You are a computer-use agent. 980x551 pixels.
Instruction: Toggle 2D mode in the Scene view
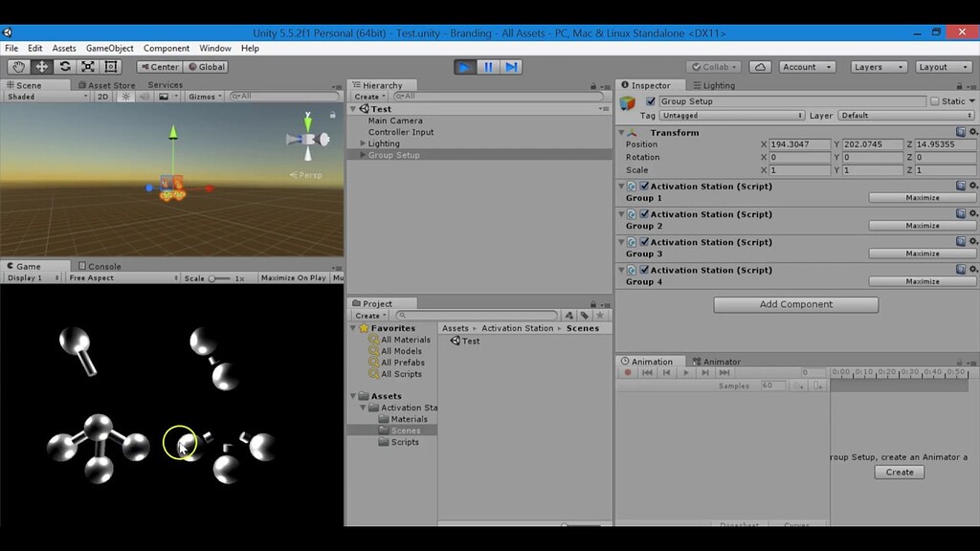(104, 96)
